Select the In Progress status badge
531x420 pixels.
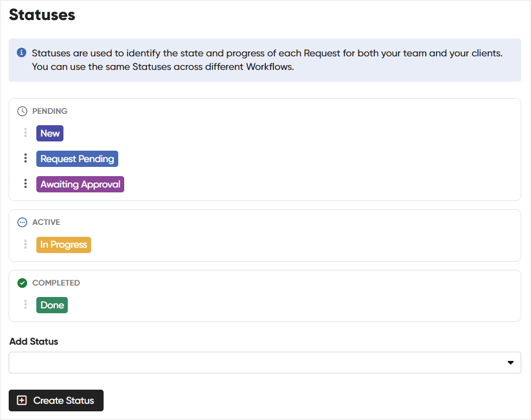click(x=63, y=245)
